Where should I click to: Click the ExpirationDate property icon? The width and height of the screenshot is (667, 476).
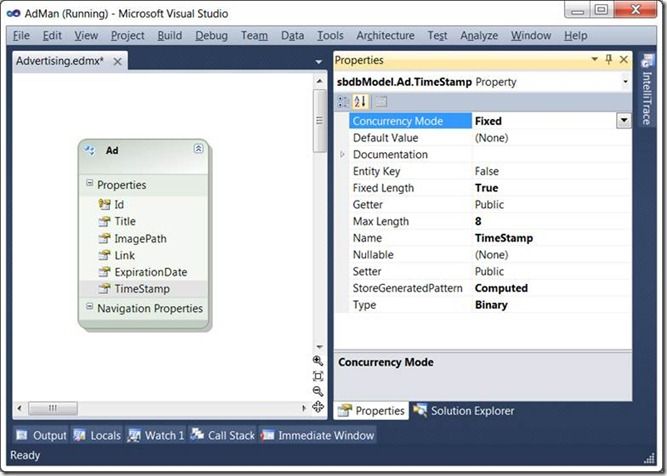coord(104,272)
